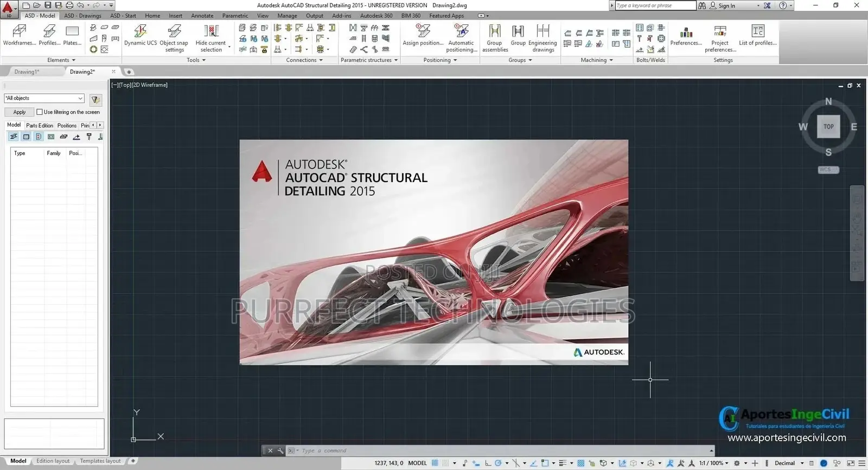The image size is (868, 470).
Task: Expand the Tools panel
Action: 196,60
